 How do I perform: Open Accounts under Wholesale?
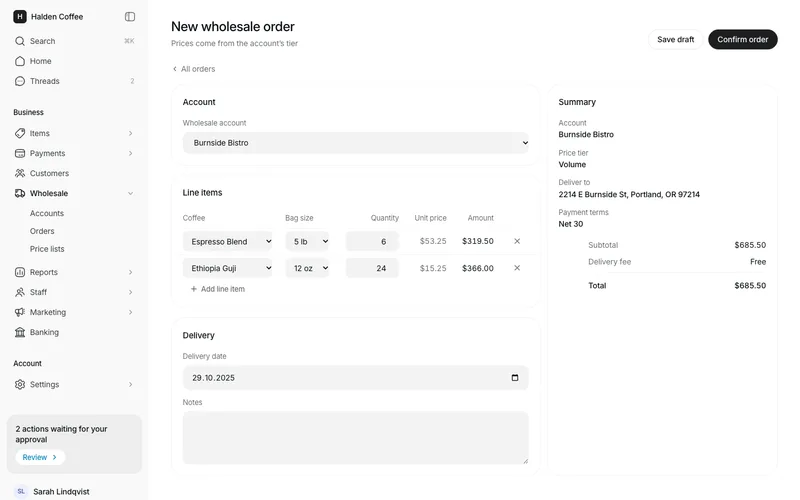tap(47, 213)
